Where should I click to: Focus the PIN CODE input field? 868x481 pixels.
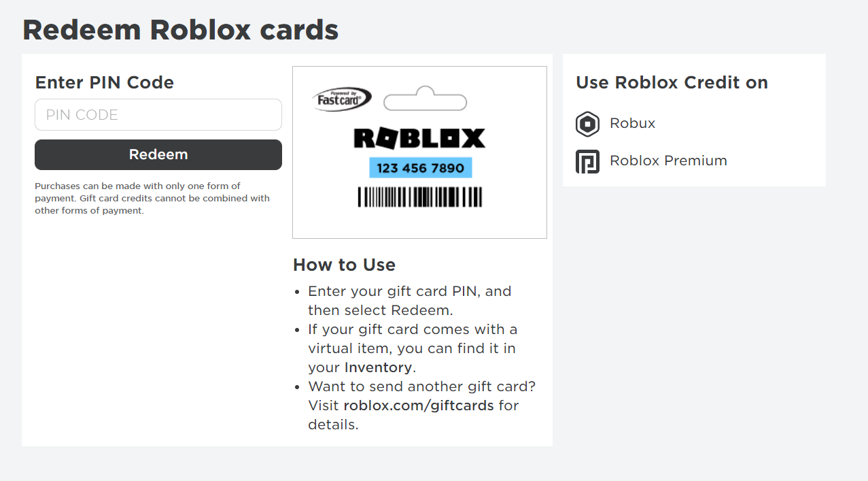tap(158, 115)
